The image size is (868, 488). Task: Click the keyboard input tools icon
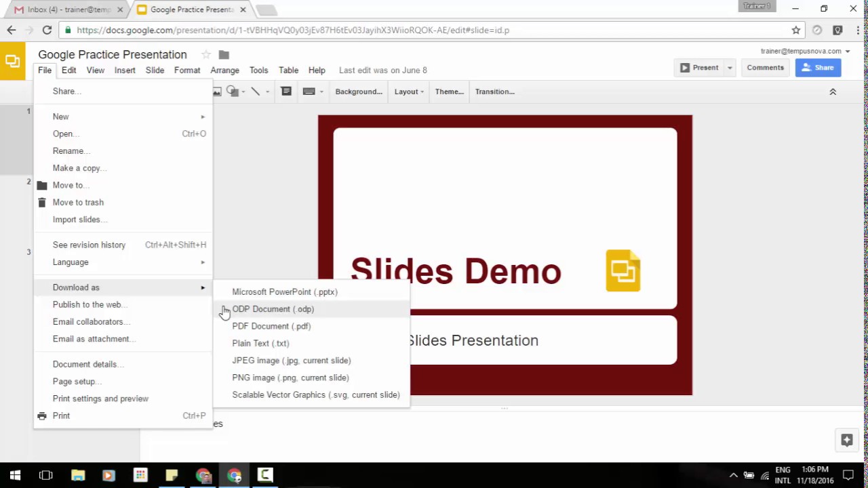(x=309, y=91)
